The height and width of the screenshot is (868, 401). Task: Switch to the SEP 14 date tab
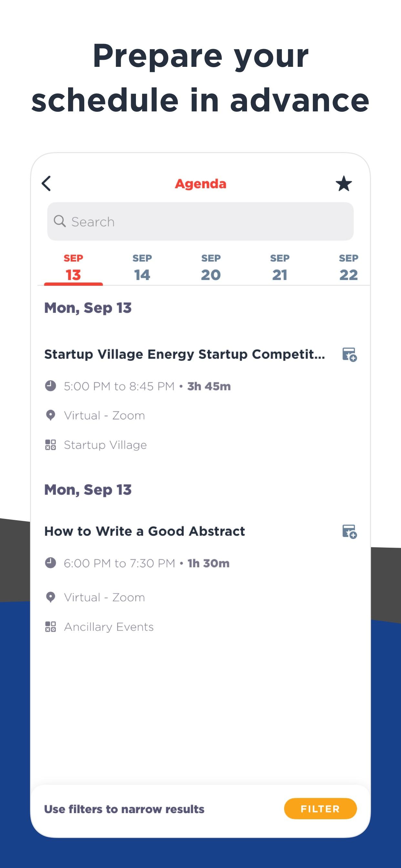[x=142, y=268]
